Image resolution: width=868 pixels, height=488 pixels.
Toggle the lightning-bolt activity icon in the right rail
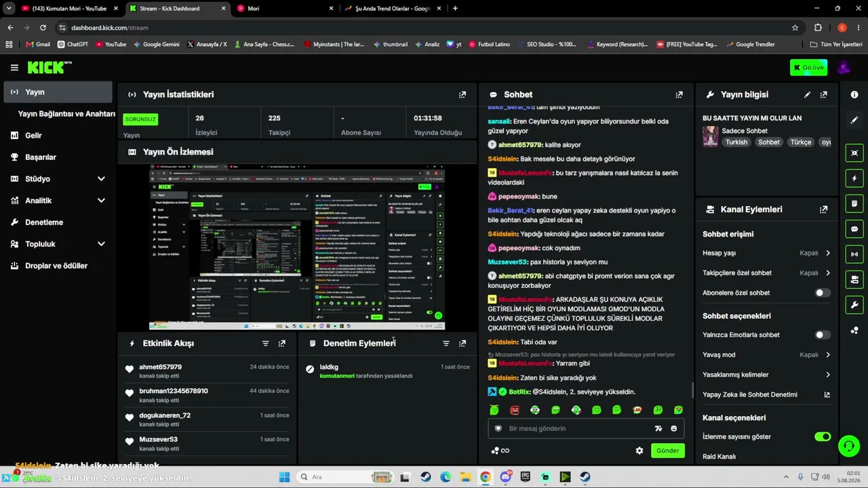[x=854, y=178]
